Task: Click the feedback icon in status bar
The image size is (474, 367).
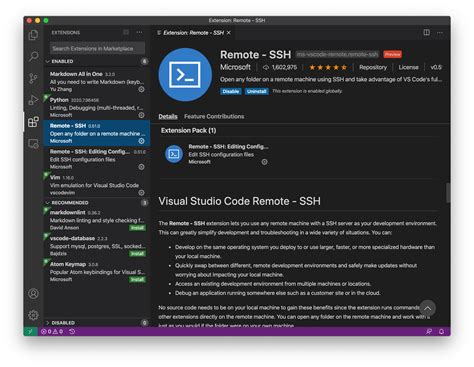Action: (429, 331)
